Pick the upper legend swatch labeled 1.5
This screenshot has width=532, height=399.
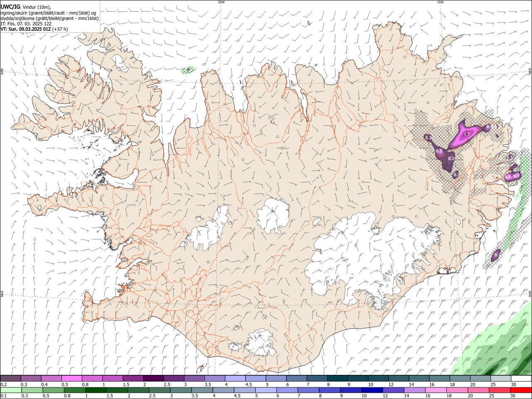pos(133,379)
